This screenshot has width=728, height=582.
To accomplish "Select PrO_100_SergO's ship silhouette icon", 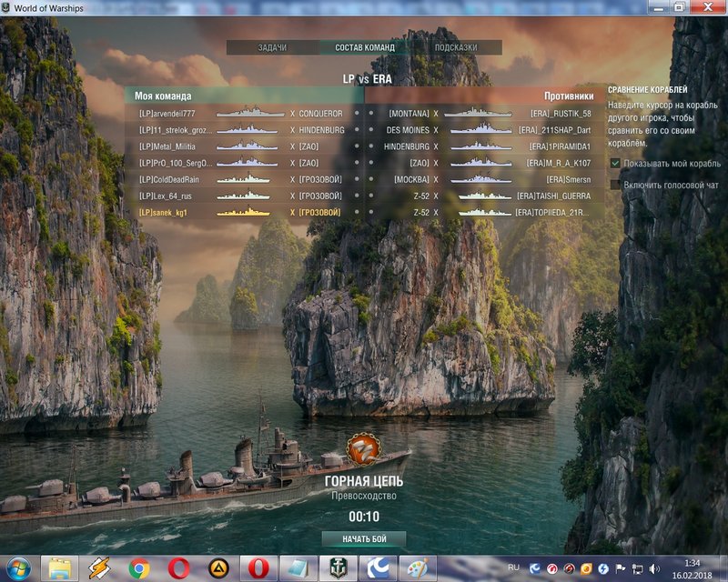I will [247, 163].
